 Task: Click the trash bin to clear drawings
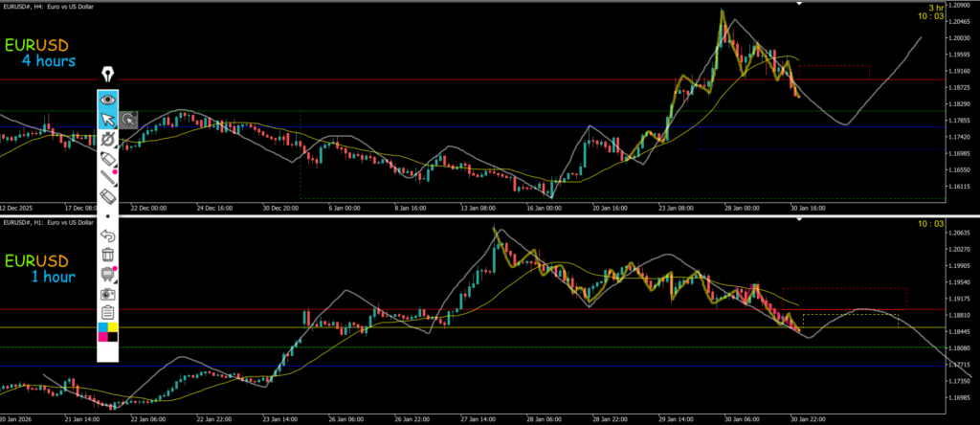click(x=108, y=255)
